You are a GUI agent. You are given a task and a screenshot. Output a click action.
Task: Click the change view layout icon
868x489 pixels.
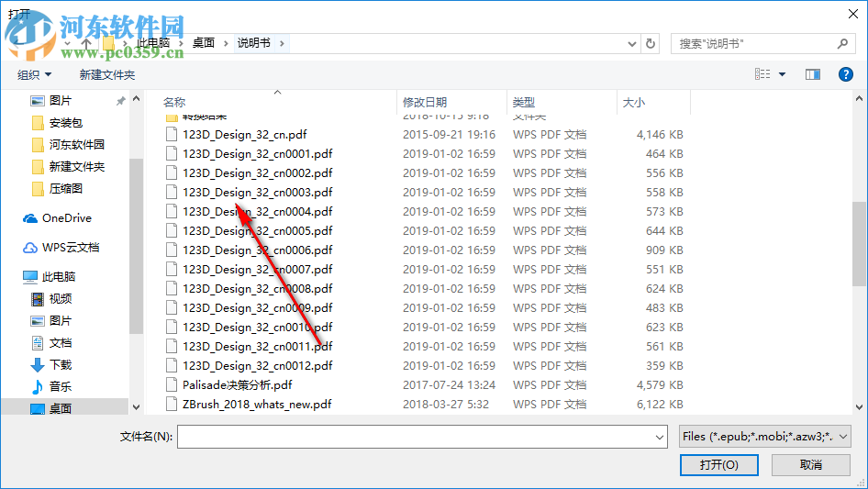[762, 74]
